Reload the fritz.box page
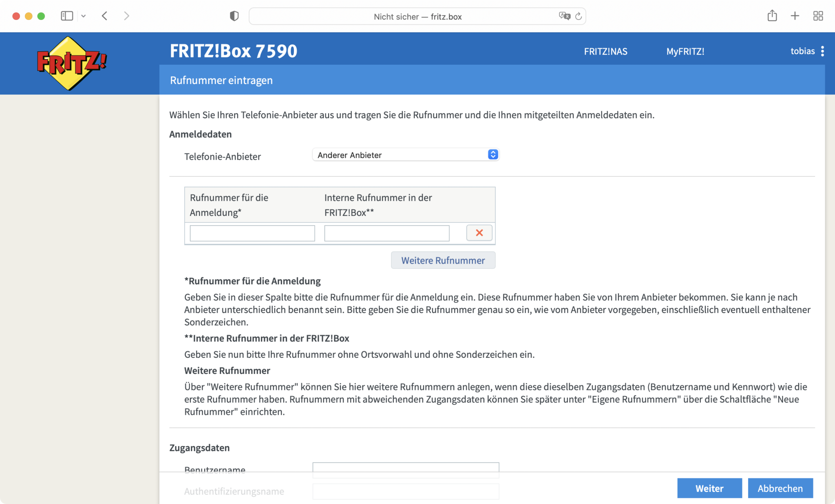 578,16
